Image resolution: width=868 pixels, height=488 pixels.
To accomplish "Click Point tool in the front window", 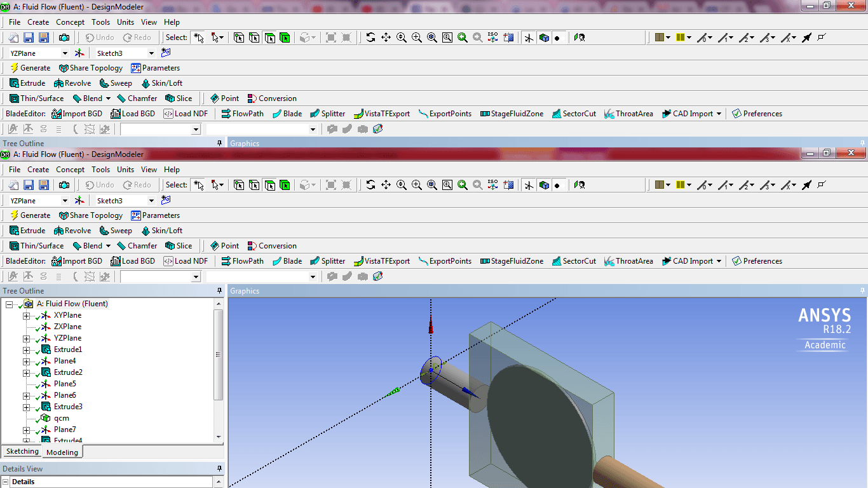I will coord(224,246).
